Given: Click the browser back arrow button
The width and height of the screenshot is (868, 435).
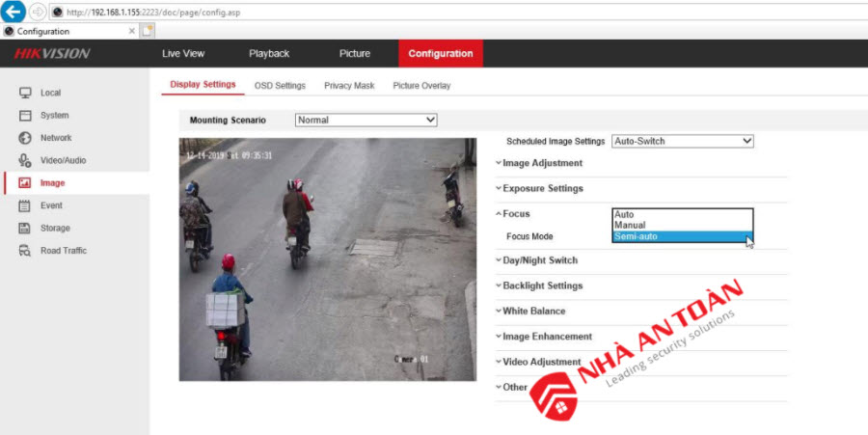Looking at the screenshot, I should 14,12.
